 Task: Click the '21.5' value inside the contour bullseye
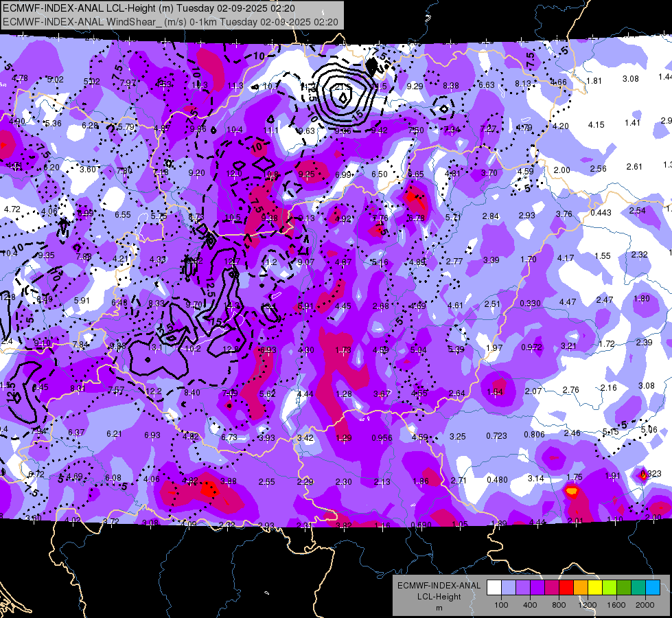[343, 87]
